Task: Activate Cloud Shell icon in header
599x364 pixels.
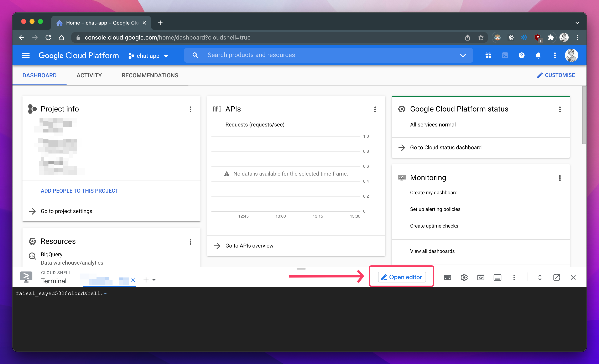Action: (x=505, y=56)
